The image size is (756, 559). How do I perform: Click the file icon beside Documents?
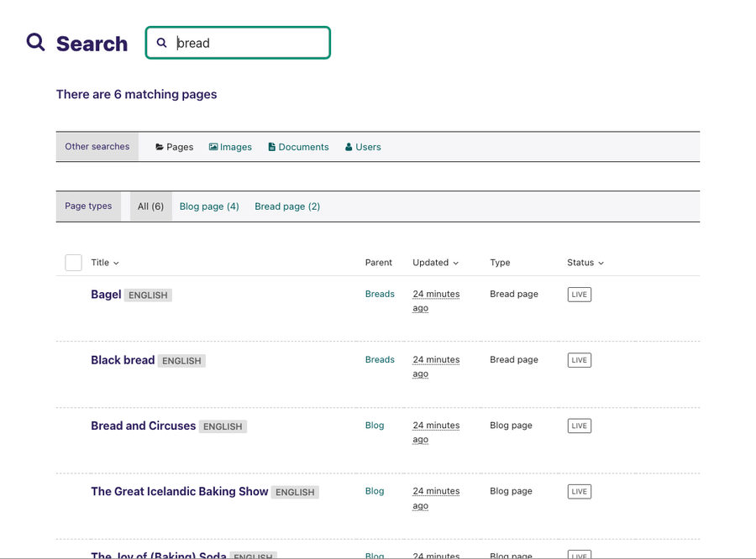pyautogui.click(x=272, y=147)
